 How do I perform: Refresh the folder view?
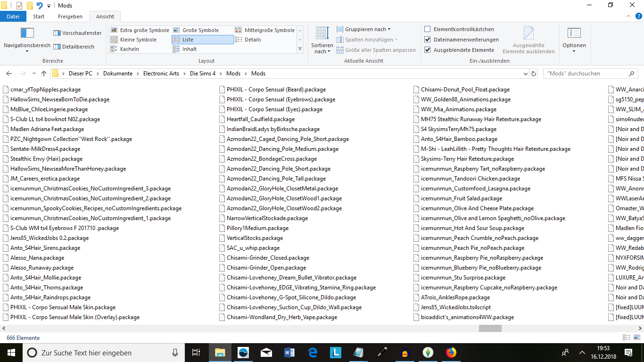coord(534,74)
